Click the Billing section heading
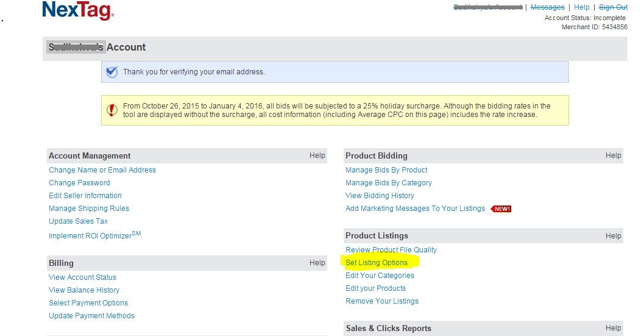Image resolution: width=644 pixels, height=336 pixels. (61, 263)
